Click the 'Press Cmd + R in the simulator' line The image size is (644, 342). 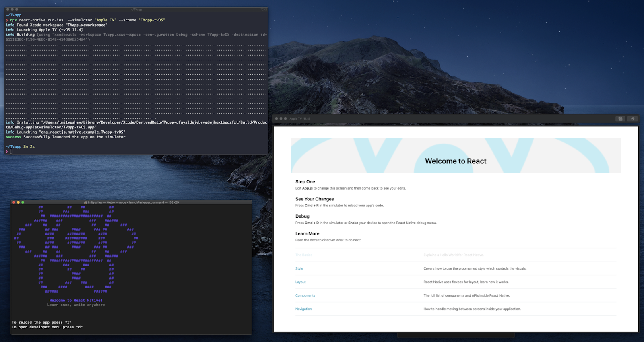pyautogui.click(x=339, y=206)
